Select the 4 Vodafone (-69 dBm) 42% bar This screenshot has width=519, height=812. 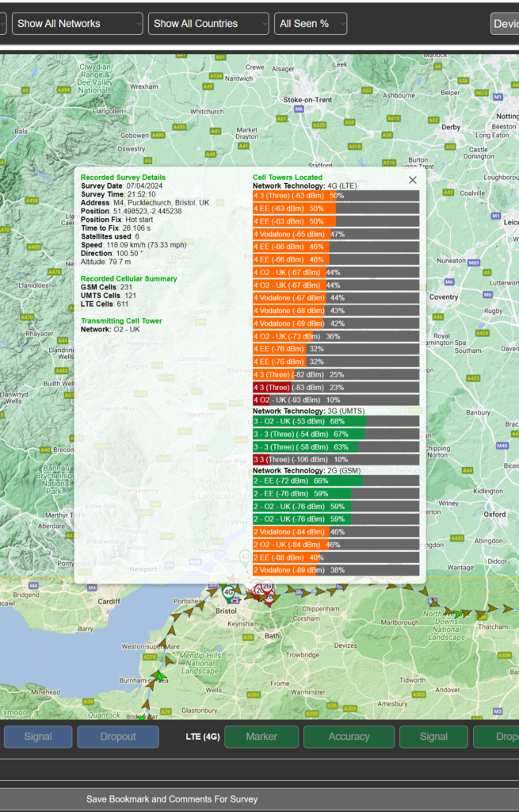tap(336, 324)
